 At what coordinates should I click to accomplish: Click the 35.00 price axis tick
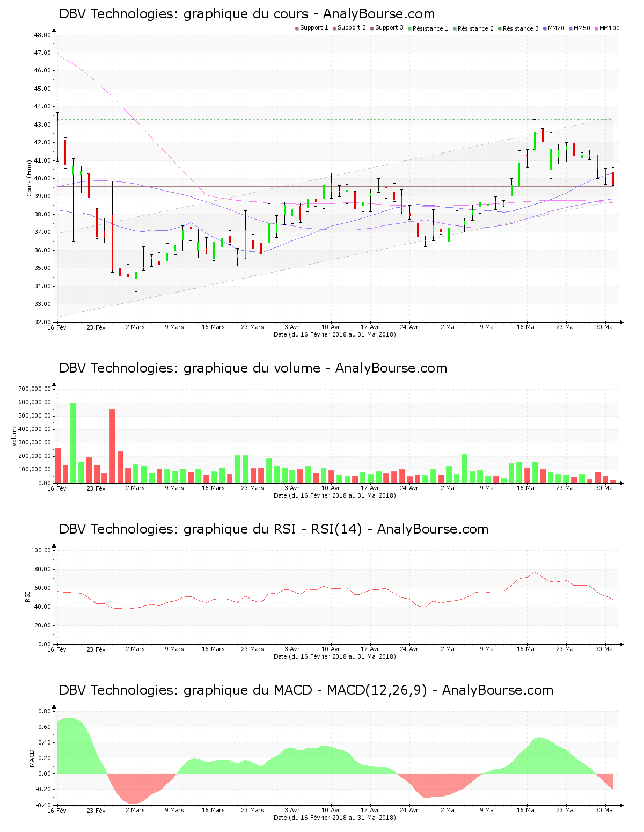[x=42, y=268]
